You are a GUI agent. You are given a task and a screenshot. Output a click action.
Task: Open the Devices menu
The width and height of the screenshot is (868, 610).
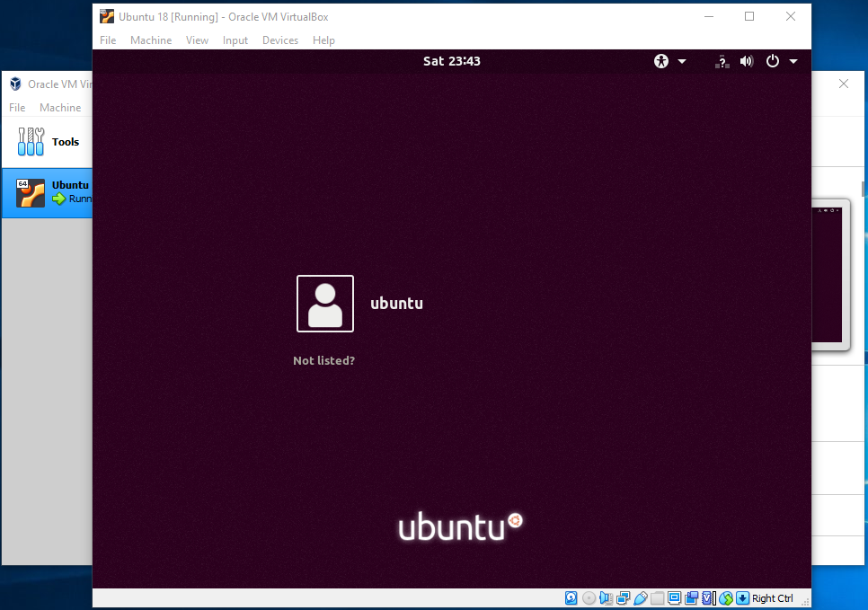[280, 40]
